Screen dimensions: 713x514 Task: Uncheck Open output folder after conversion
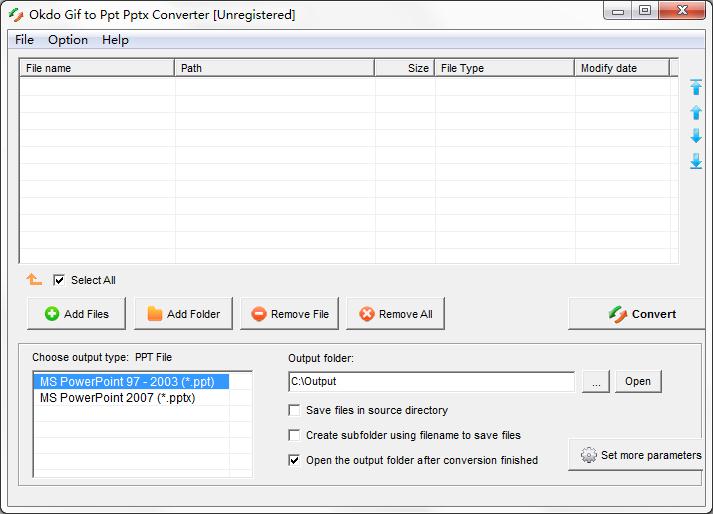294,460
